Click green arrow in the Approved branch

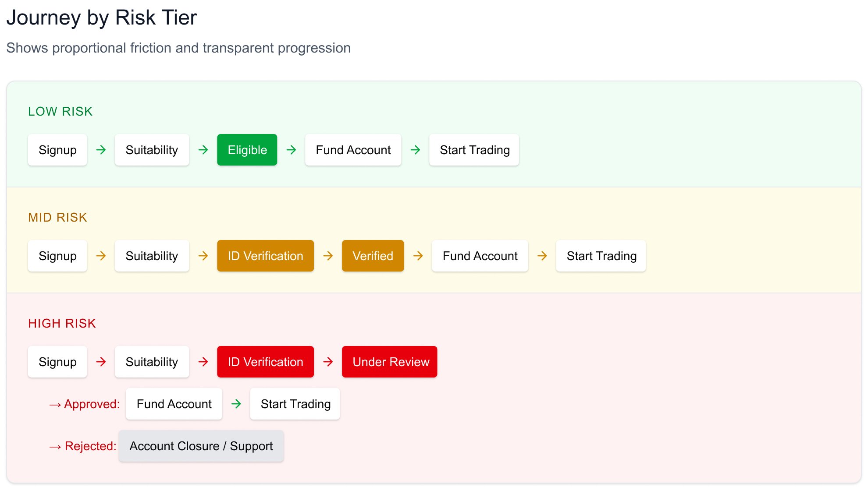tap(236, 404)
